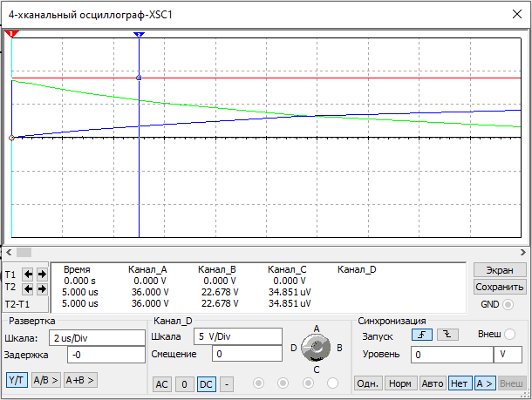This screenshot has width=532, height=400.
Task: Select channel D on knob
Action: point(294,348)
